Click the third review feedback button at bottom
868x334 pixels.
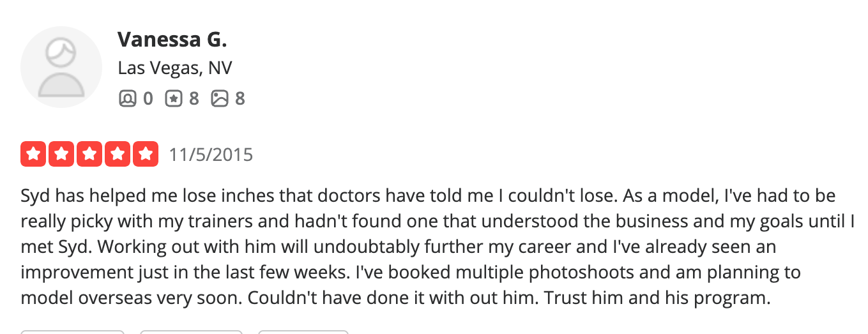(x=303, y=331)
